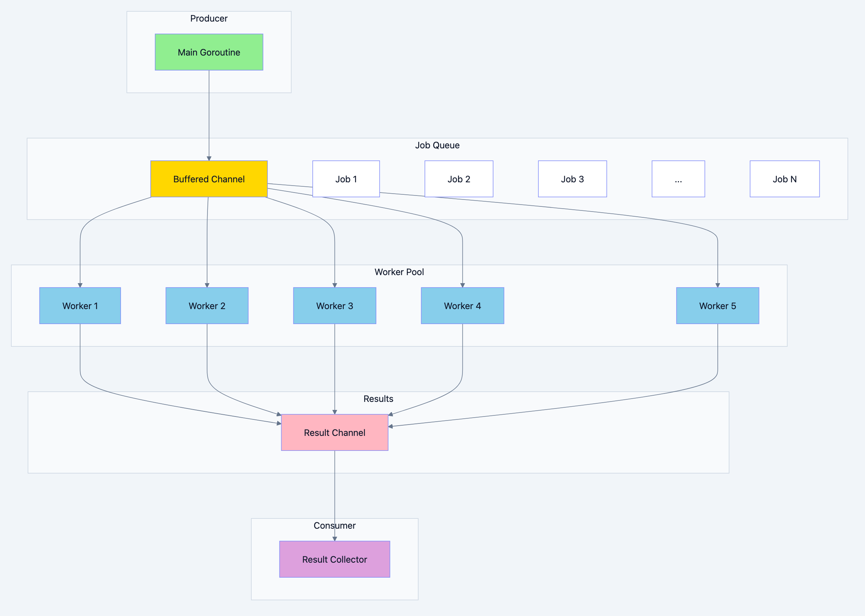Click the Worker 2 box
Image resolution: width=865 pixels, height=616 pixels.
tap(207, 306)
